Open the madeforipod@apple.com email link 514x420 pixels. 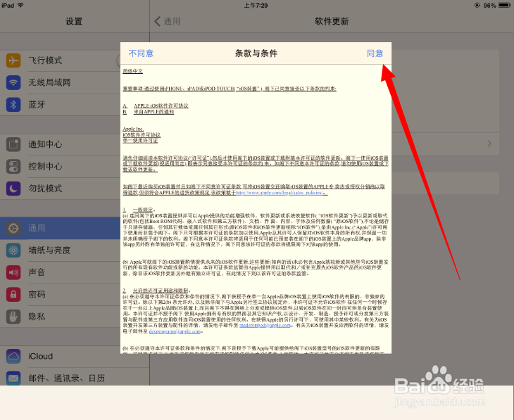pos(265,325)
